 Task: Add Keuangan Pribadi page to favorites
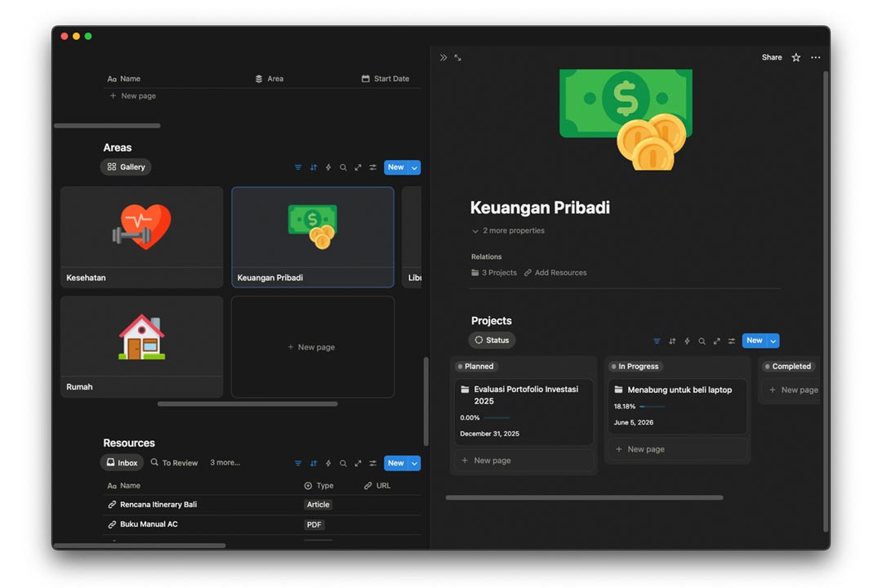coord(796,58)
